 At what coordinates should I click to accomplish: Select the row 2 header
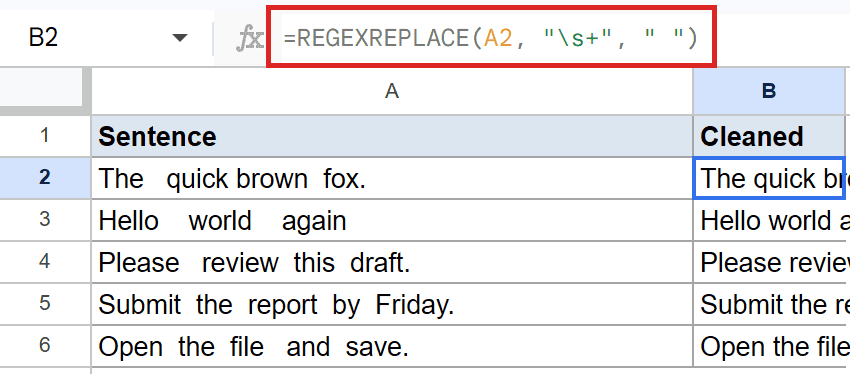coord(45,178)
